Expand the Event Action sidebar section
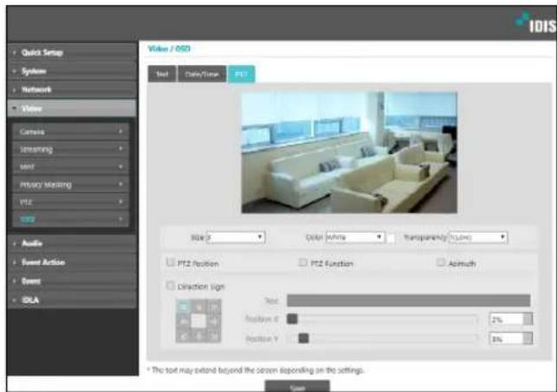Screen dimensions: 557x392 (71, 262)
